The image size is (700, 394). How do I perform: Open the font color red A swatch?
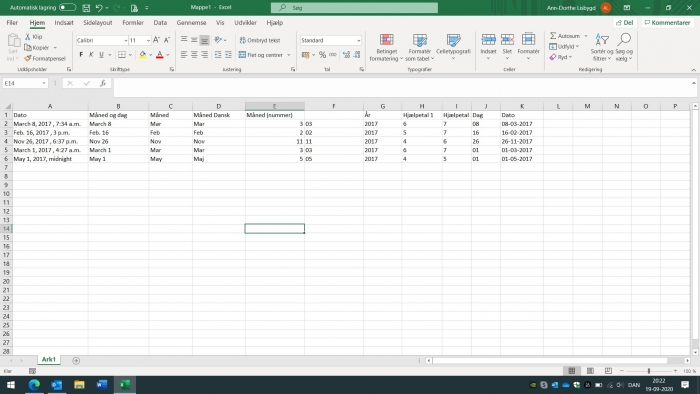coord(159,55)
